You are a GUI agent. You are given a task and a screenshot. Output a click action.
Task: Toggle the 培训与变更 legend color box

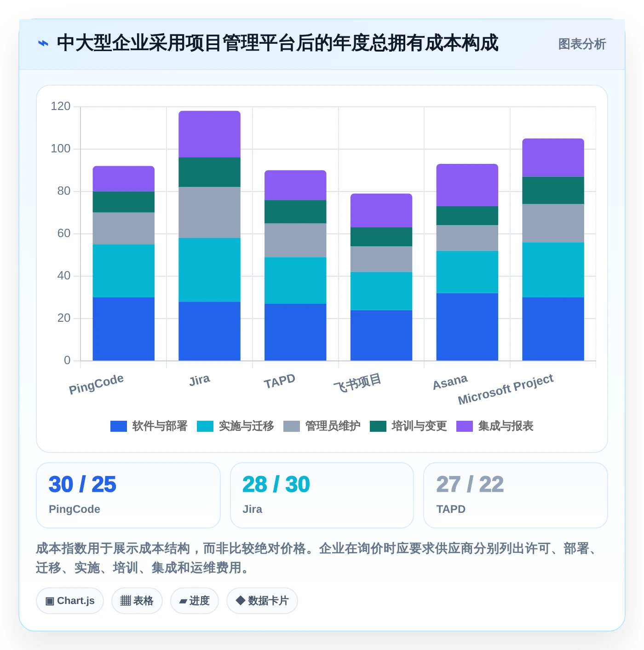pyautogui.click(x=378, y=426)
